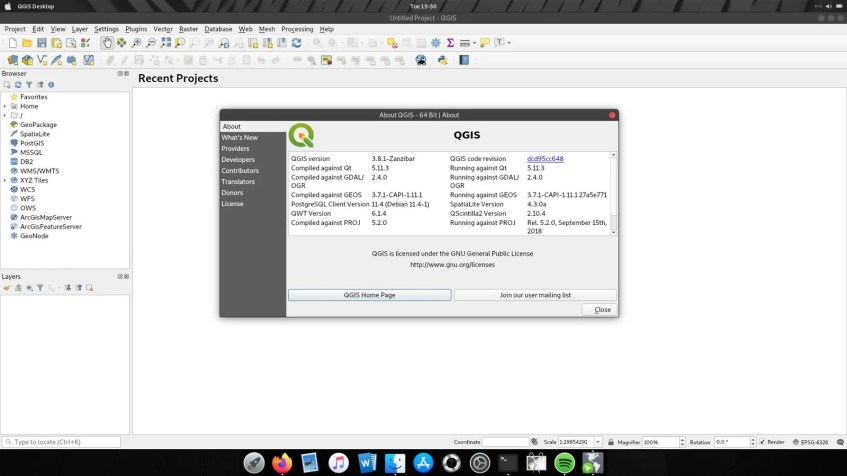The image size is (847, 476).
Task: Select WMS/WMTS in the Browser tree
Action: pyautogui.click(x=39, y=171)
